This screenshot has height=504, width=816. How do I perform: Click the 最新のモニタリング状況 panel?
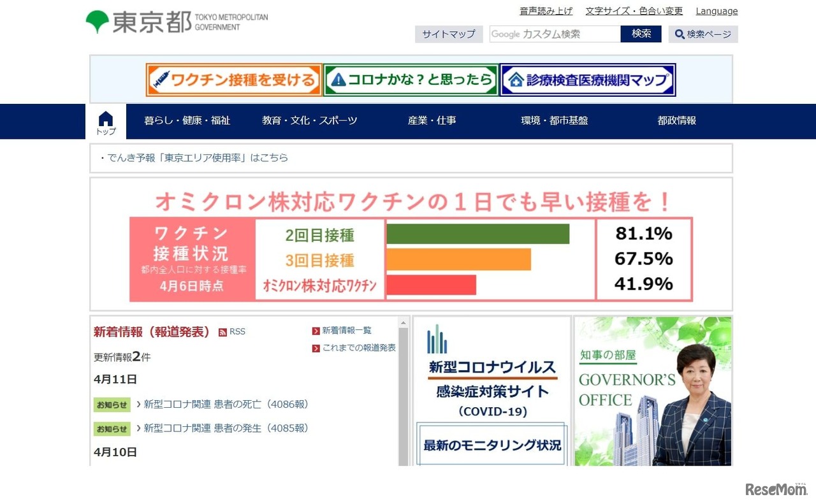coord(491,445)
